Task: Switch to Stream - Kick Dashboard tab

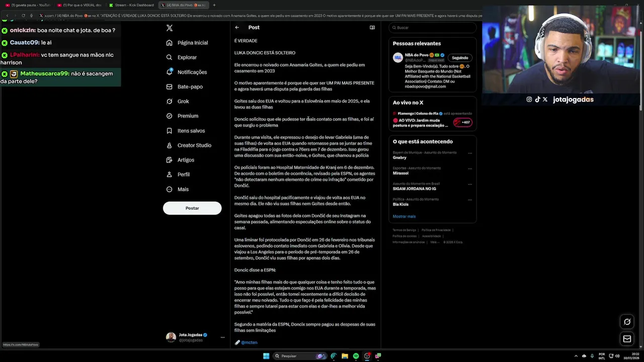Action: (x=132, y=5)
